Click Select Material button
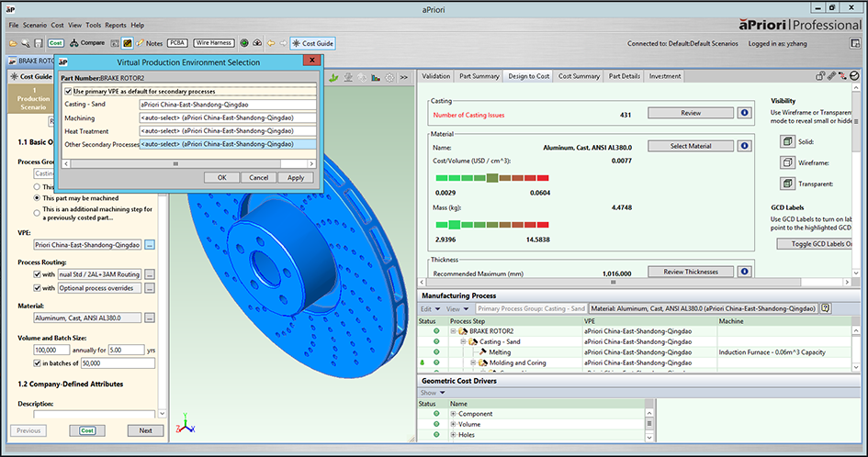 pyautogui.click(x=691, y=146)
